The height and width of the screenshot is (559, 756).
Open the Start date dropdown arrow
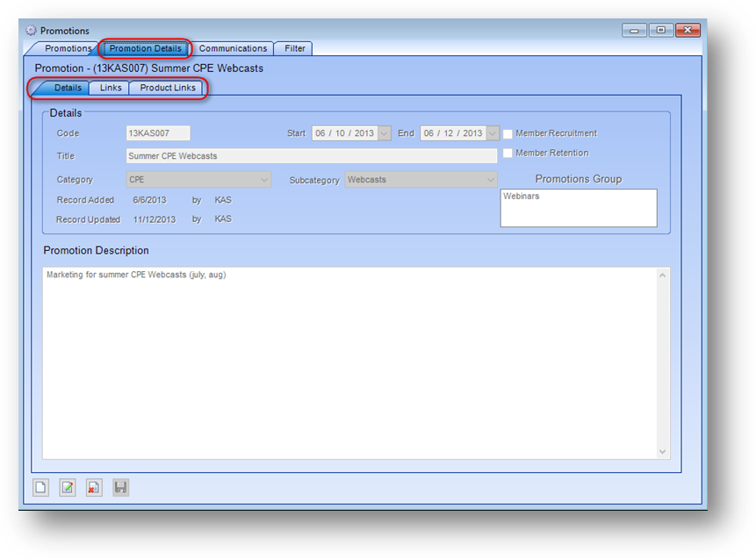tap(385, 133)
